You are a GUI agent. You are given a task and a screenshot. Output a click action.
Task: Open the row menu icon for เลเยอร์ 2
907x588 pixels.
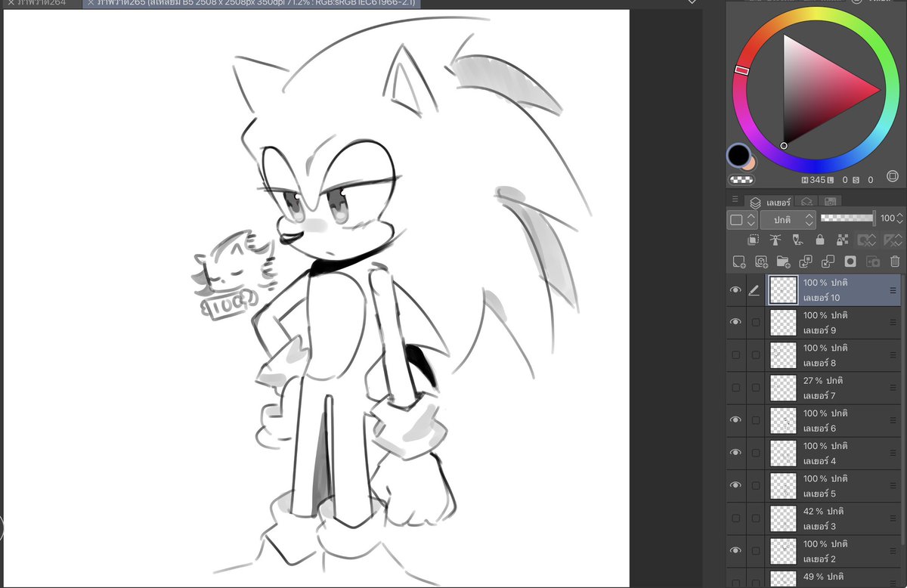tap(893, 552)
